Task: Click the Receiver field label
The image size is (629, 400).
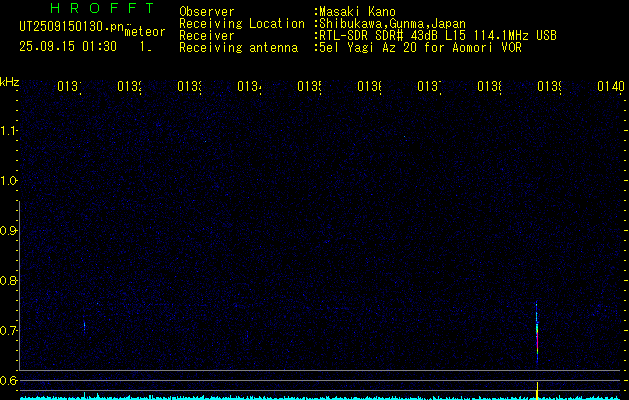Action: [207, 36]
